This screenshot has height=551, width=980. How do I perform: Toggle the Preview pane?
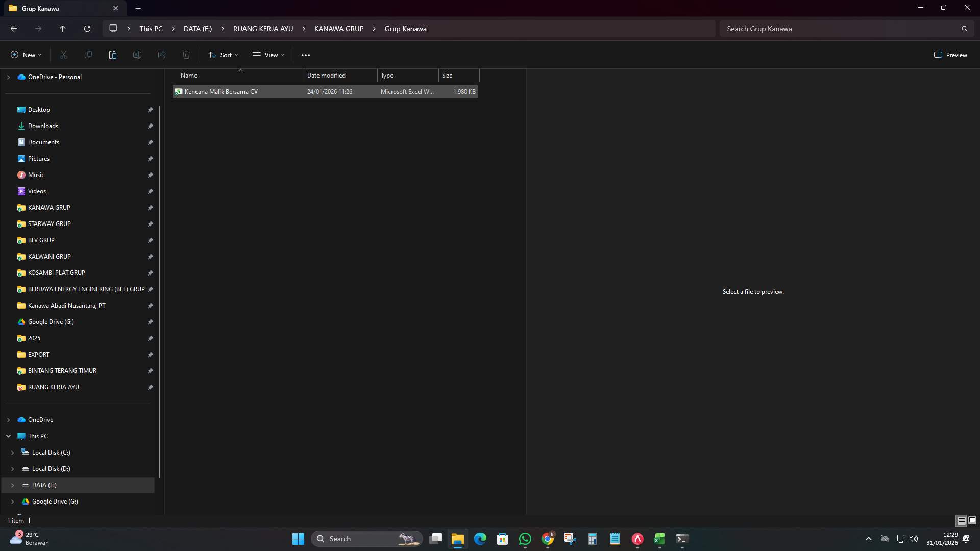point(950,55)
